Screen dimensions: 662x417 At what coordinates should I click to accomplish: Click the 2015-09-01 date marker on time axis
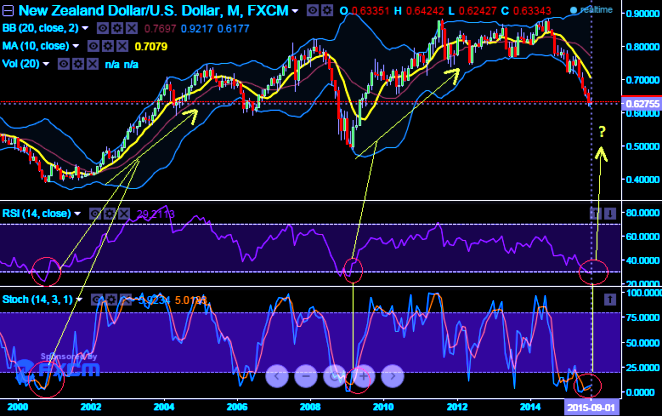coord(590,407)
